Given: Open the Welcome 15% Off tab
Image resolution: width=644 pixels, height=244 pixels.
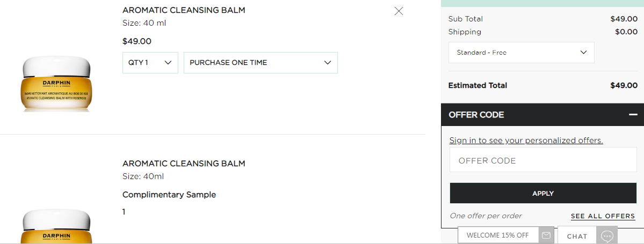Looking at the screenshot, I should 497,235.
